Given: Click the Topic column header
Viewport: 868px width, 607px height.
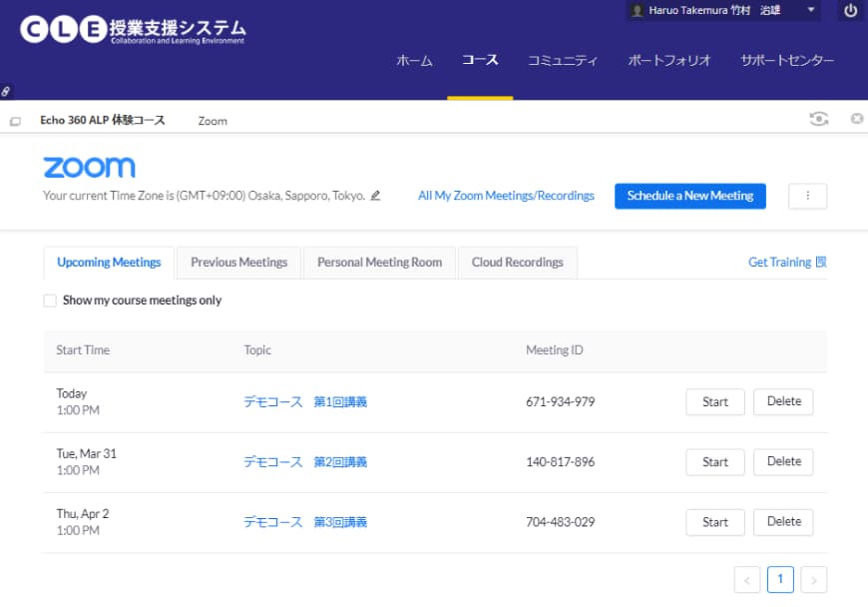Looking at the screenshot, I should 257,350.
